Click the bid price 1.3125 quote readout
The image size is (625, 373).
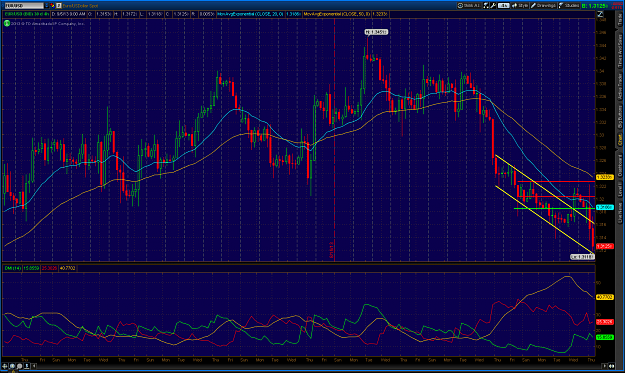click(x=594, y=6)
